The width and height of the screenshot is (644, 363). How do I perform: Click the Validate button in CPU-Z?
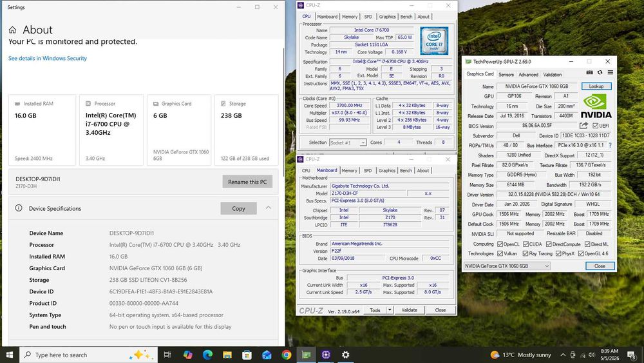click(409, 310)
